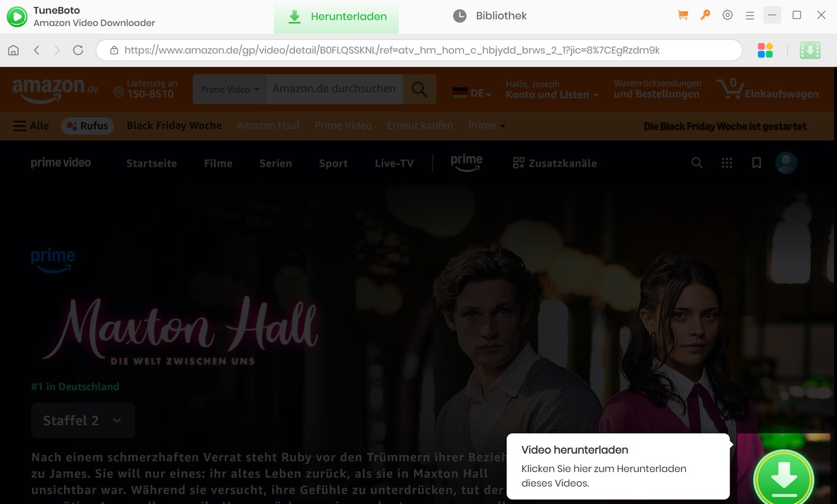The height and width of the screenshot is (504, 837).
Task: Open the shopping cart purchase icon
Action: [x=683, y=15]
